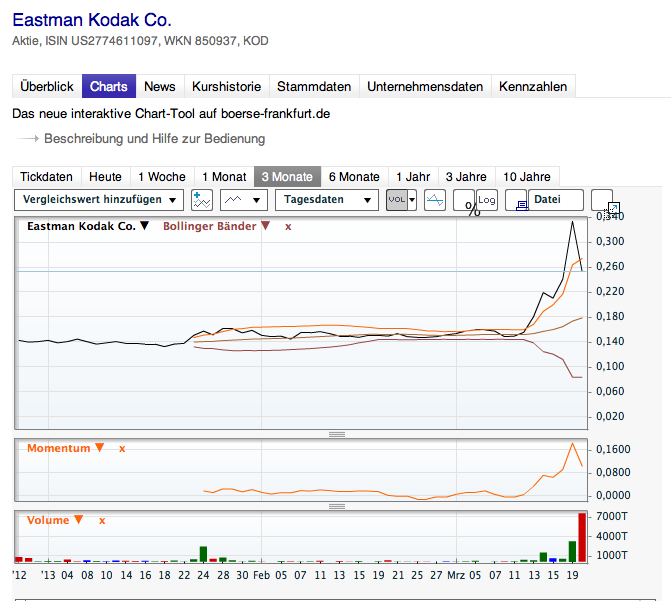Grab the splitter handle between price and Momentum
The image size is (671, 601).
337,434
